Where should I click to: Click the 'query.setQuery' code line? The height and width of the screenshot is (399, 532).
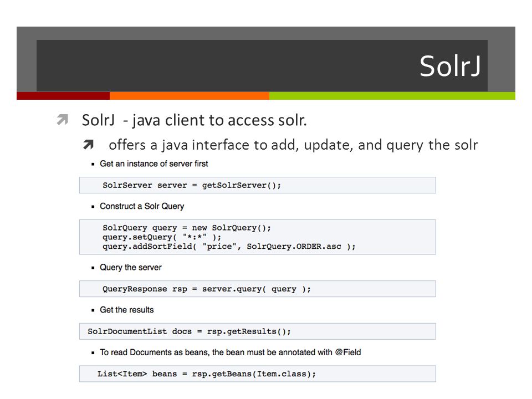tap(162, 237)
